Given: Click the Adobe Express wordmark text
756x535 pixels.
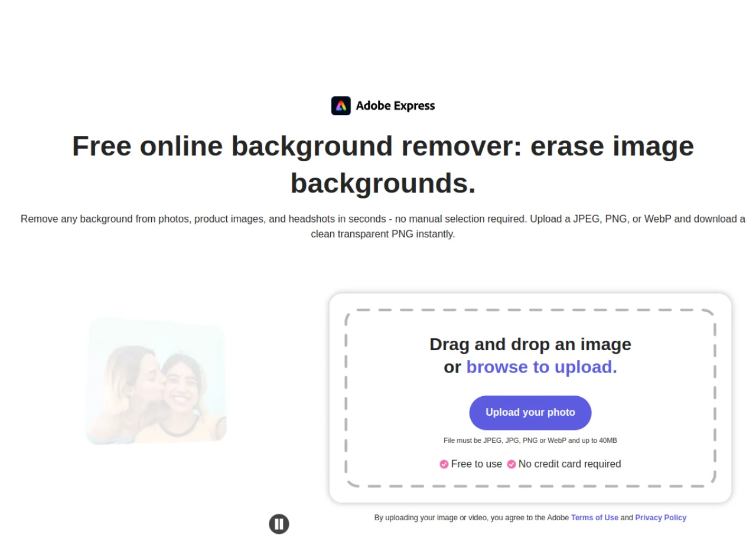Looking at the screenshot, I should (x=395, y=106).
